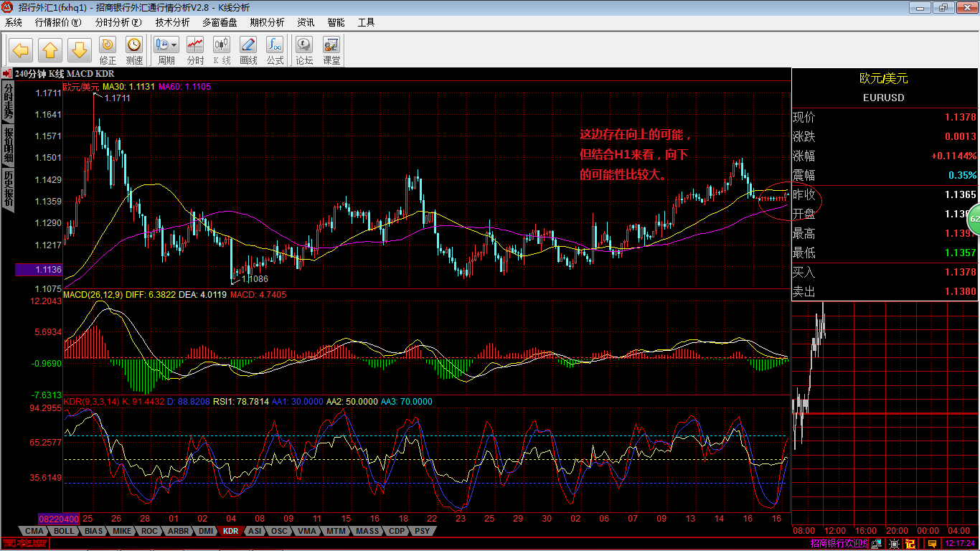Click the red 记 notes icon
980x551 pixels.
(910, 544)
